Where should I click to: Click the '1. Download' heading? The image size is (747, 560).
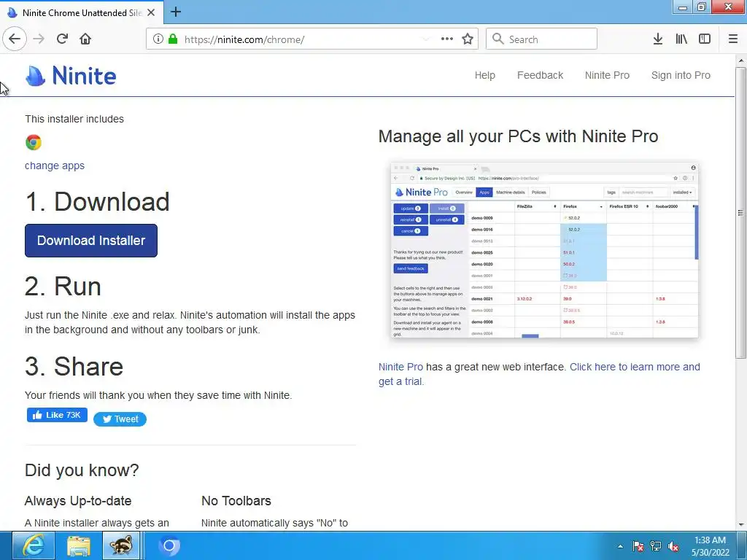[x=97, y=201]
